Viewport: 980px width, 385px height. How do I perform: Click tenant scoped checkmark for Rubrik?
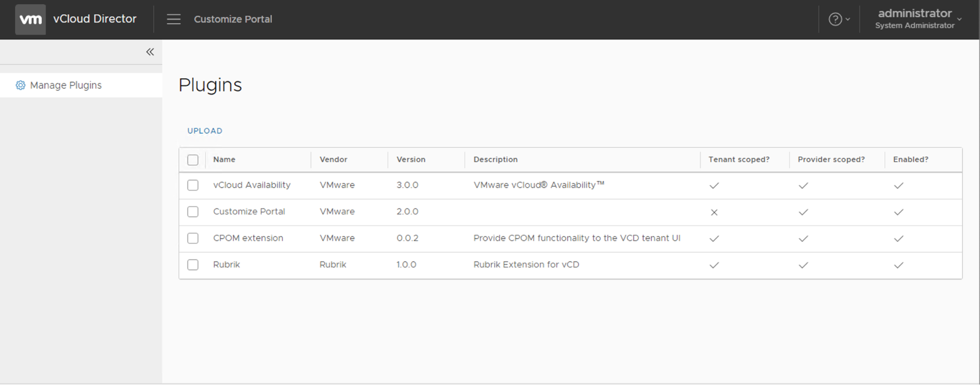coord(714,265)
